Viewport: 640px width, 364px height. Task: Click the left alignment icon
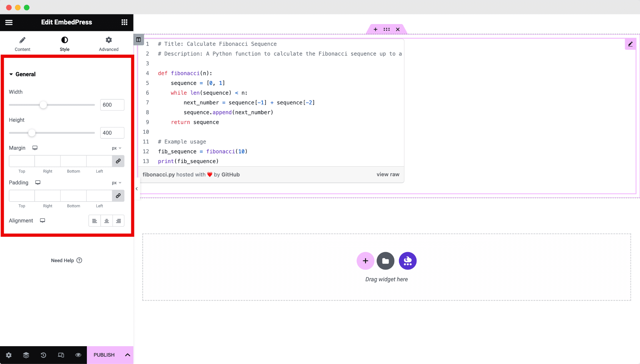[x=94, y=221]
